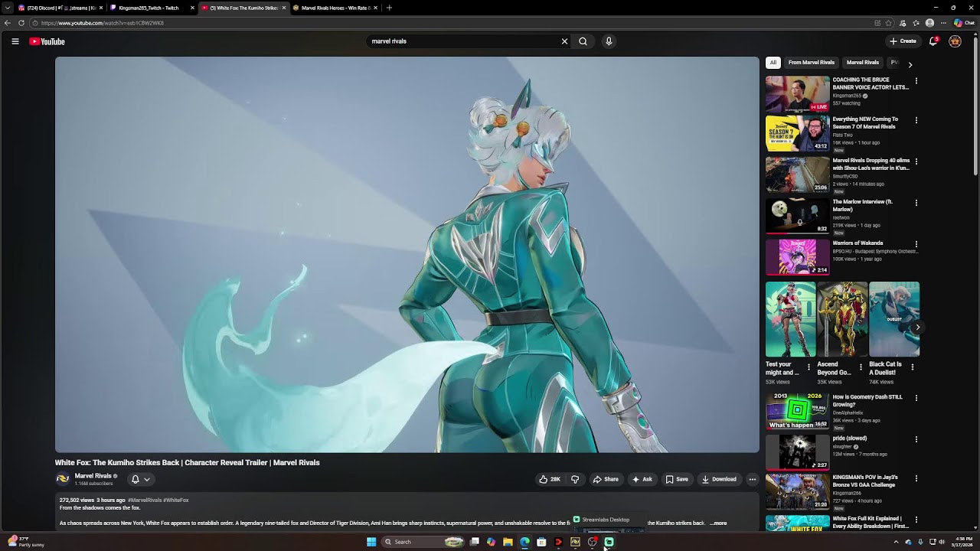This screenshot has height=551, width=980.
Task: Clear the 'marvel rivals' search text
Action: pyautogui.click(x=565, y=41)
